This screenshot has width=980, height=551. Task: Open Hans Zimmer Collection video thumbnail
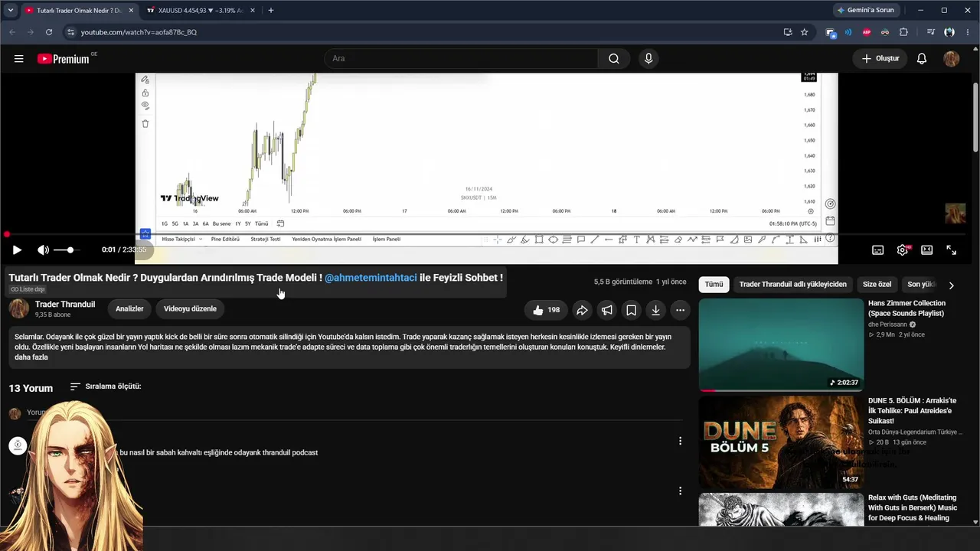point(781,344)
